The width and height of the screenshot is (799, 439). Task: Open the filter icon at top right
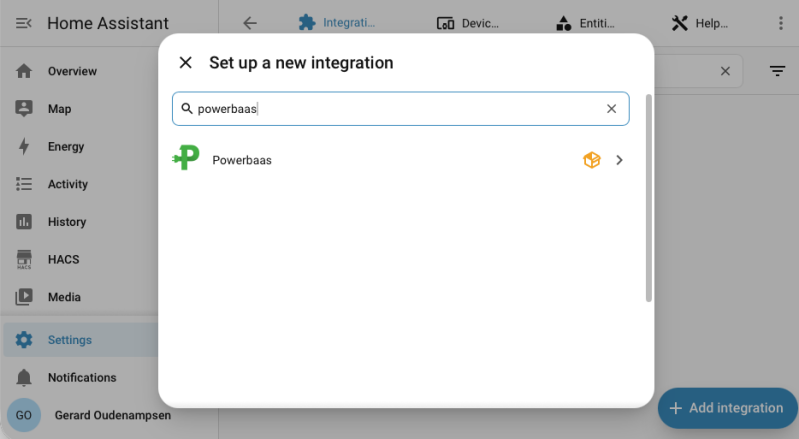[777, 71]
